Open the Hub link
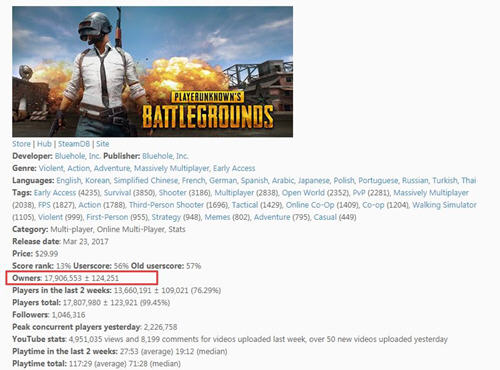 pos(44,144)
